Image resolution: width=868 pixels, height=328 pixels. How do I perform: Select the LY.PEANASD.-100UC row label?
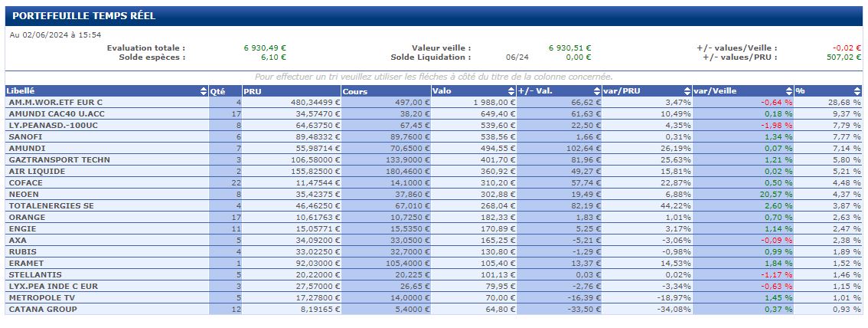(53, 125)
